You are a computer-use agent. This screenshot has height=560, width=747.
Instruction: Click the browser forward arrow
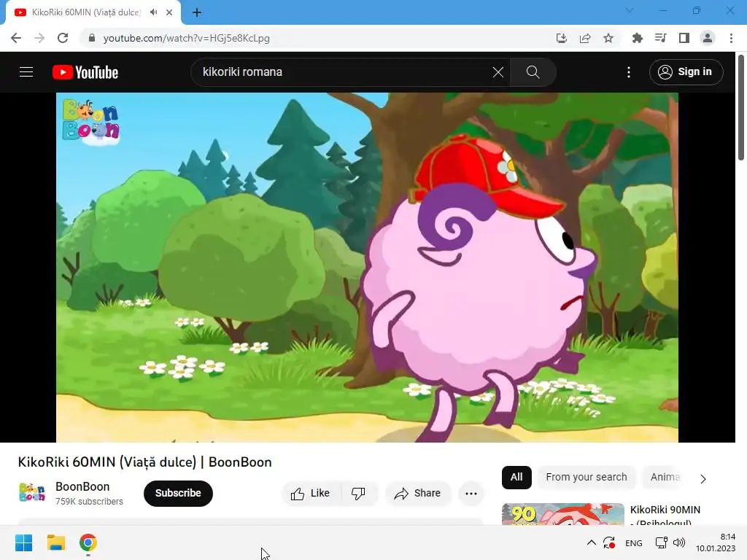coord(39,38)
